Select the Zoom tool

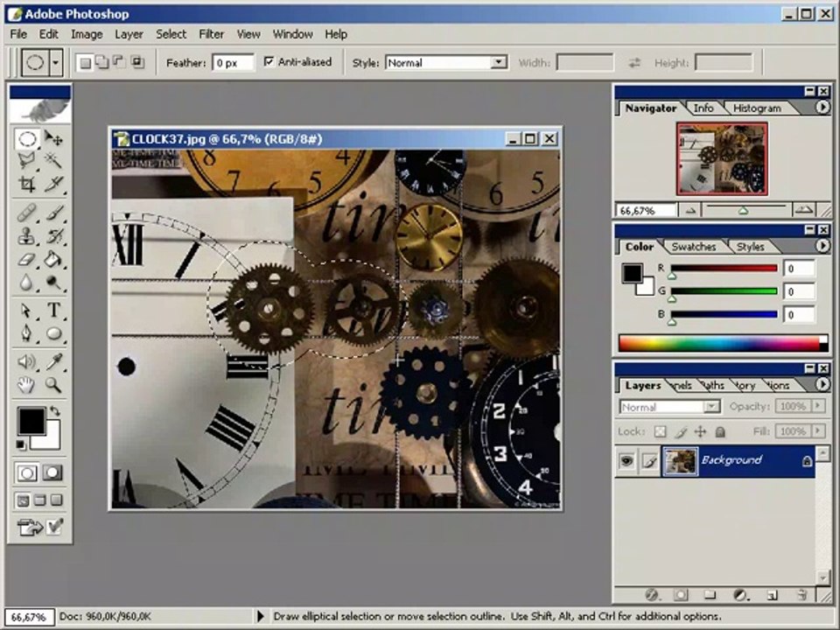53,385
